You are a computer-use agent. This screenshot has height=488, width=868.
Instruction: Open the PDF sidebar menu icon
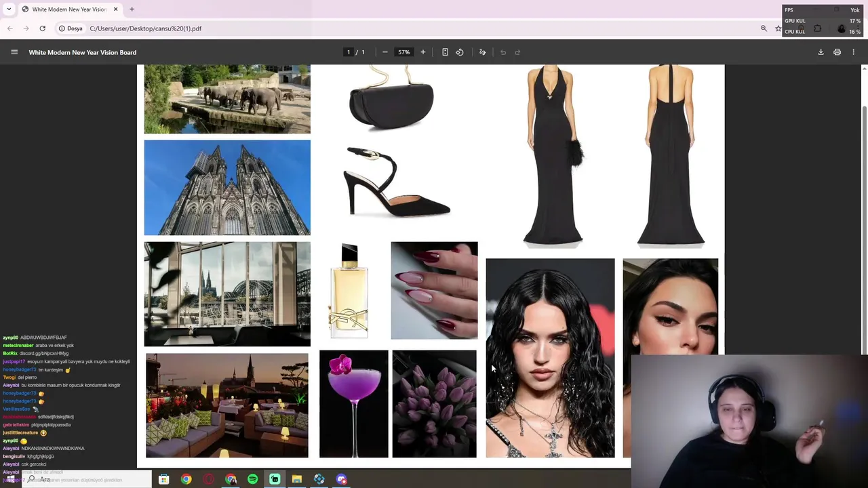pyautogui.click(x=14, y=52)
